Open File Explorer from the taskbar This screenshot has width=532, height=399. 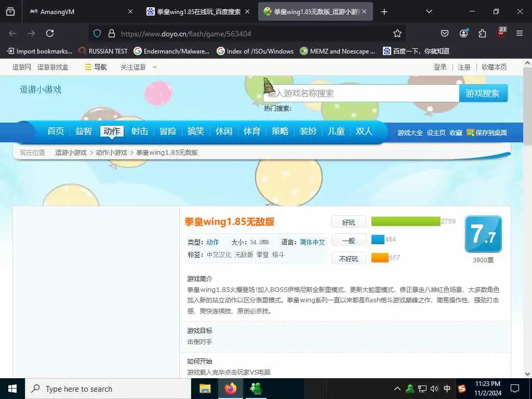click(x=205, y=389)
